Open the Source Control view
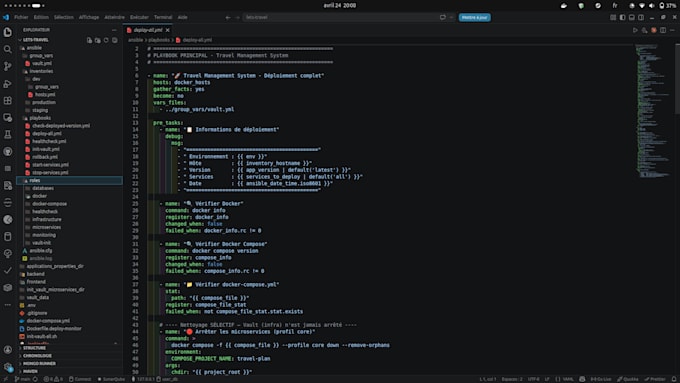 pos(8,66)
